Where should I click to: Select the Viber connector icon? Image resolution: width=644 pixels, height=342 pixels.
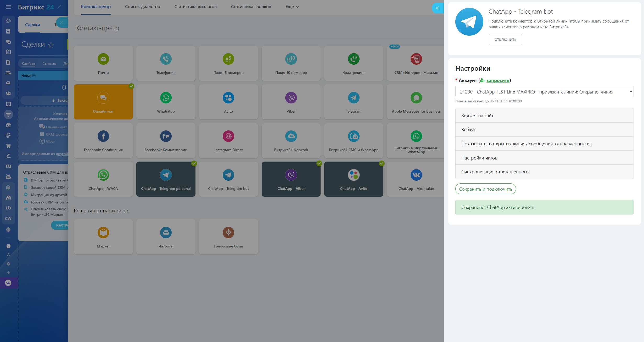[x=291, y=98]
